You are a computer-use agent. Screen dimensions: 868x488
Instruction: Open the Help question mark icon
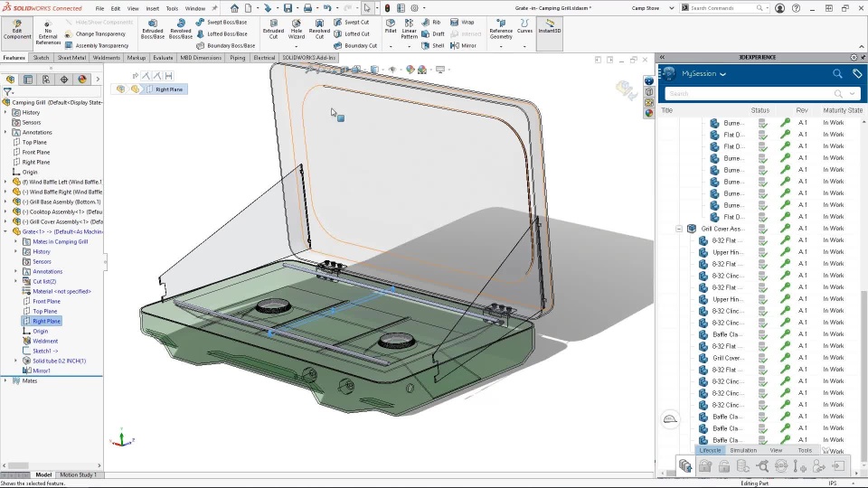pos(796,8)
